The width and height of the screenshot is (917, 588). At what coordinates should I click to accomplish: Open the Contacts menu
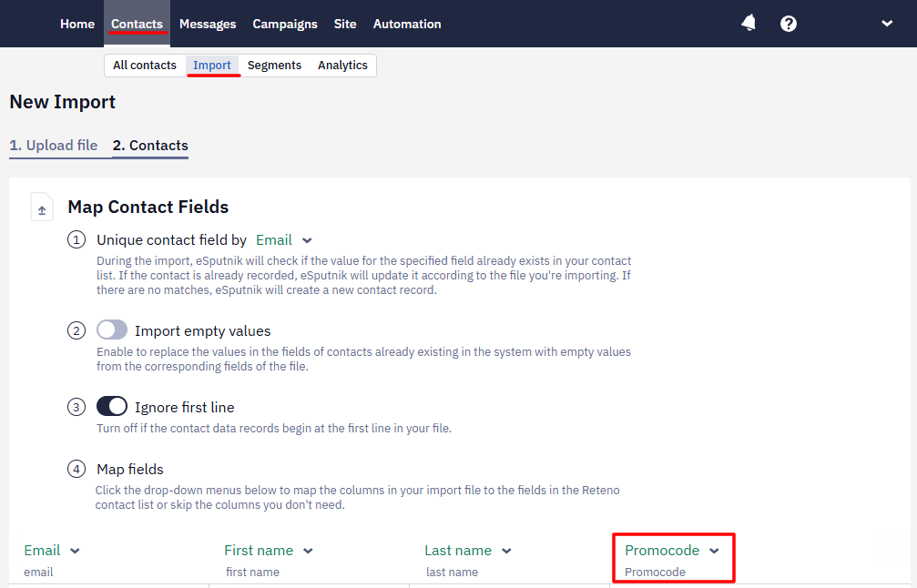[137, 24]
